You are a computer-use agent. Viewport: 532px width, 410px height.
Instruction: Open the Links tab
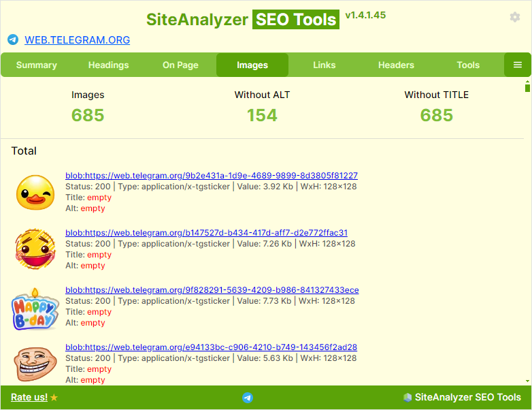coord(325,65)
